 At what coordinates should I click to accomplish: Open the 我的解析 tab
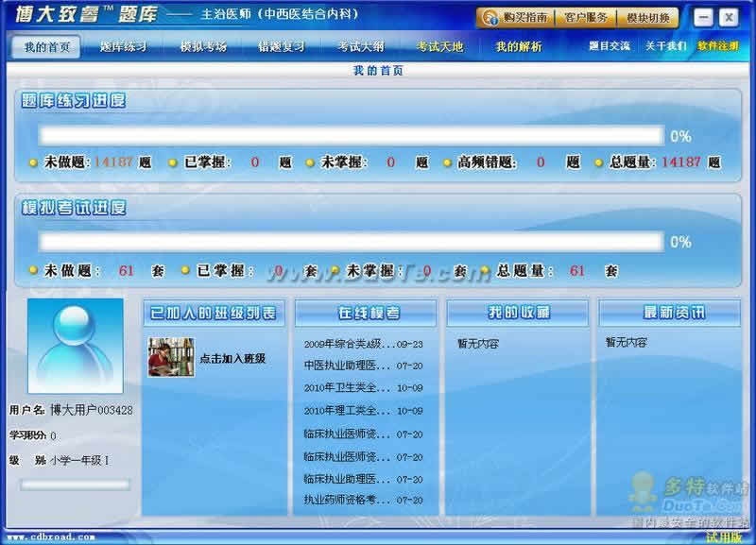519,46
